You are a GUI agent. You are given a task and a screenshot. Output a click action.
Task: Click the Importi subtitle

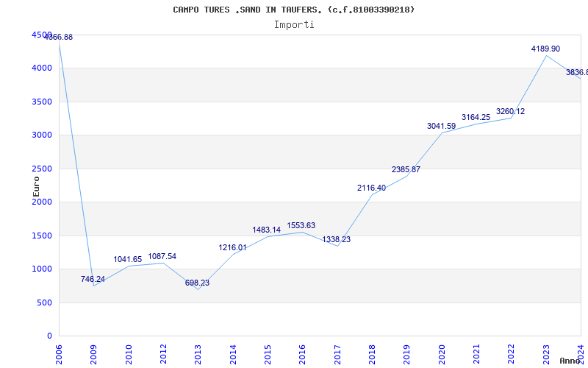pyautogui.click(x=293, y=24)
